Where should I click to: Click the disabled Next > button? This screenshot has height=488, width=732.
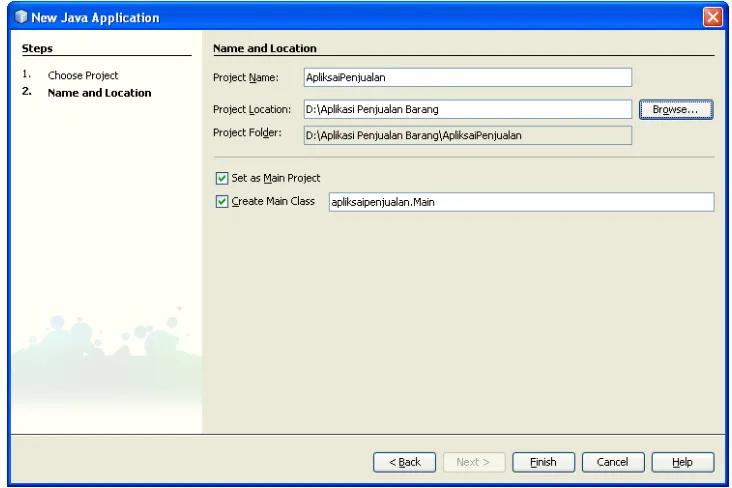click(x=474, y=462)
